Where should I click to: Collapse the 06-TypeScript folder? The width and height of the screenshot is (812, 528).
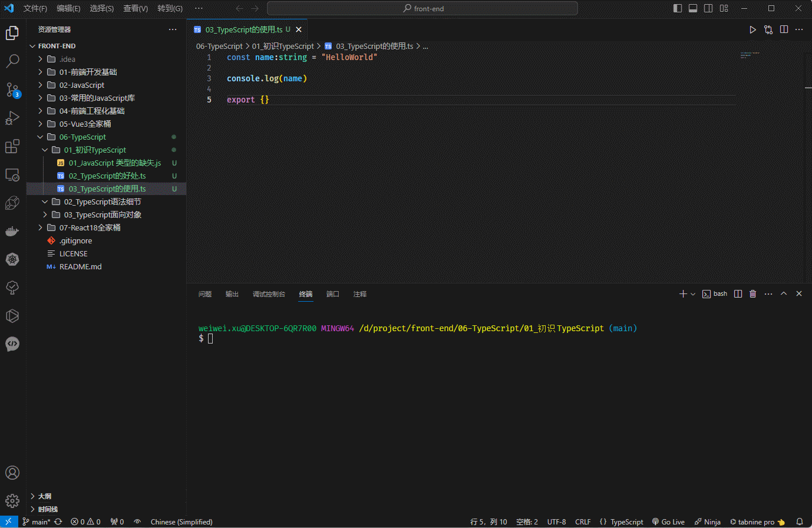coord(82,137)
